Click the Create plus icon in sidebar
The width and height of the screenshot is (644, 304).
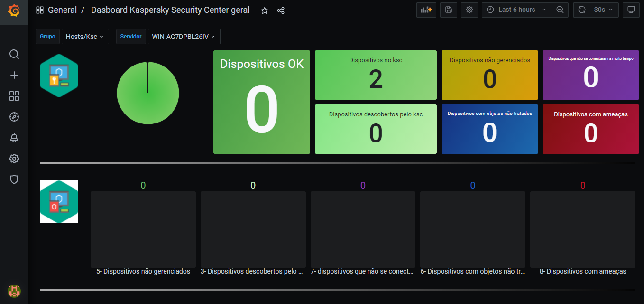point(14,75)
